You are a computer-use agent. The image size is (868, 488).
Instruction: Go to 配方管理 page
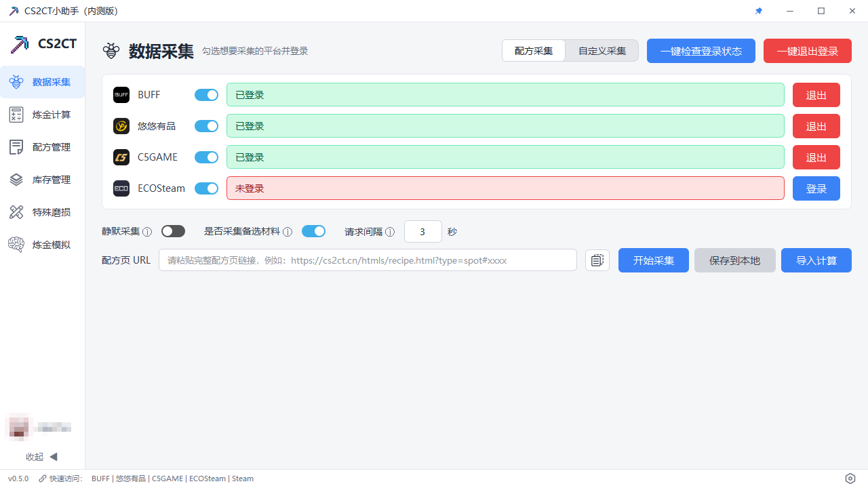point(43,147)
